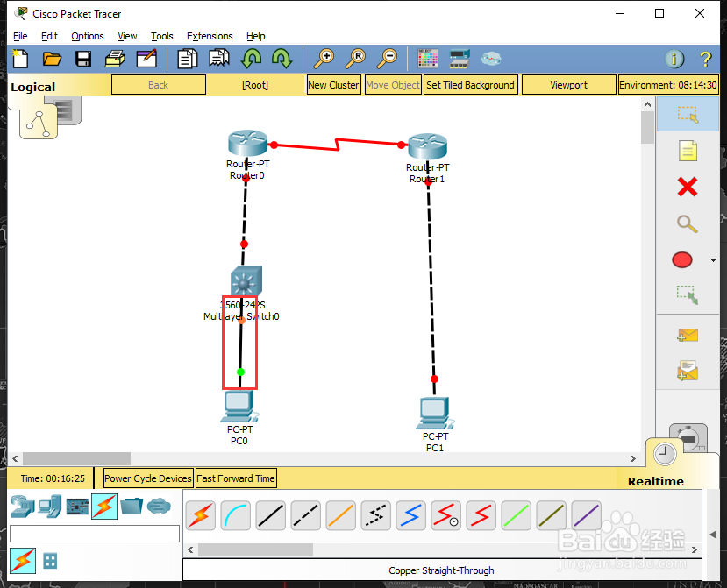This screenshot has height=588, width=727.
Task: Click the Undo arrow icon
Action: click(x=251, y=59)
